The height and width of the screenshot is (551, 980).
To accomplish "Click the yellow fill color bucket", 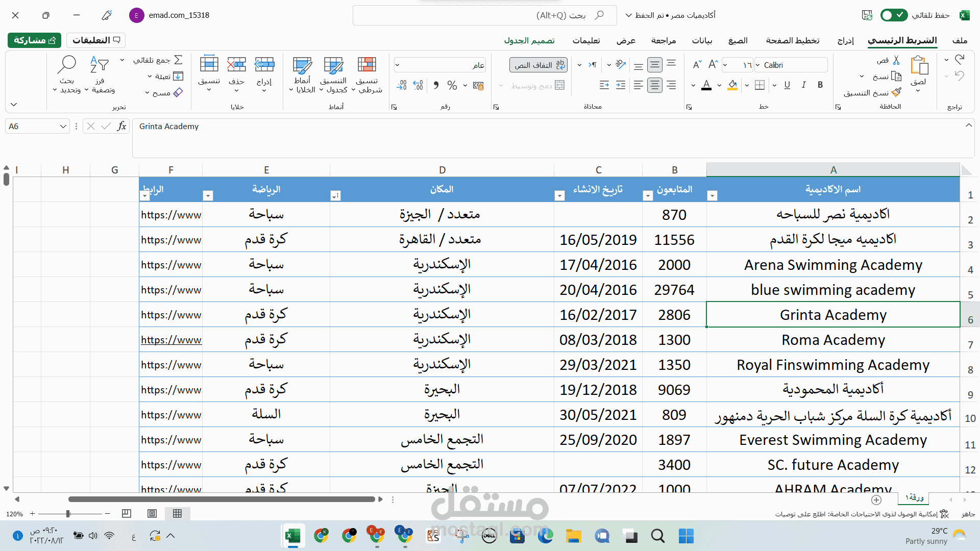I will (732, 85).
